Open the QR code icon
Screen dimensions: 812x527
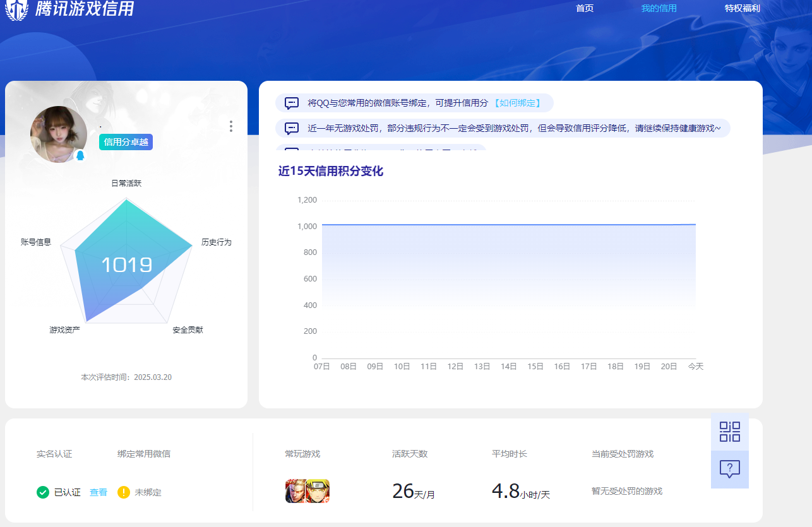(730, 432)
